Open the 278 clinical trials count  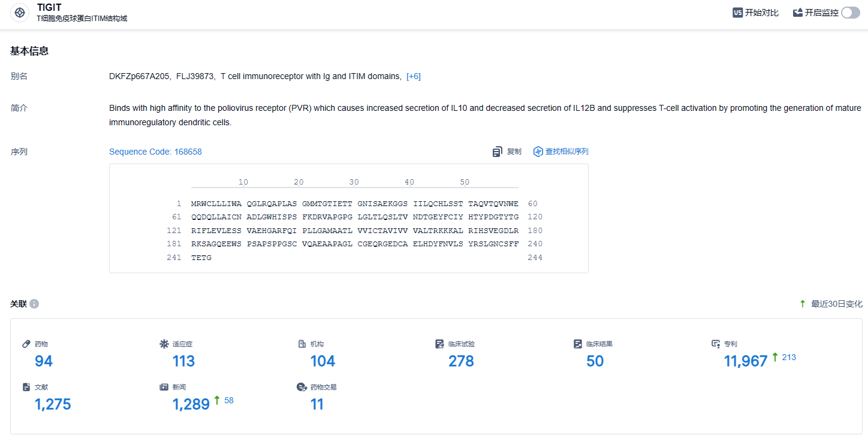[461, 361]
